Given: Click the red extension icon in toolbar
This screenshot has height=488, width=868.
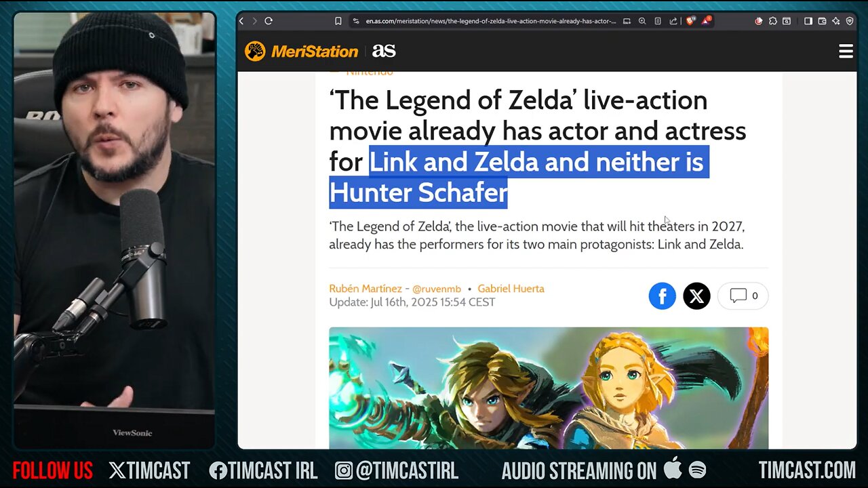Looking at the screenshot, I should [759, 21].
